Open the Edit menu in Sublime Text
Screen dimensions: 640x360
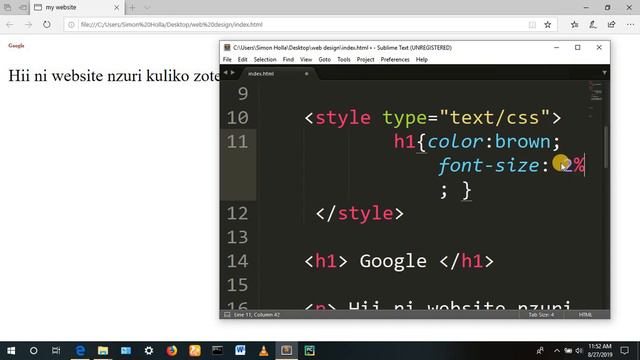pyautogui.click(x=242, y=60)
